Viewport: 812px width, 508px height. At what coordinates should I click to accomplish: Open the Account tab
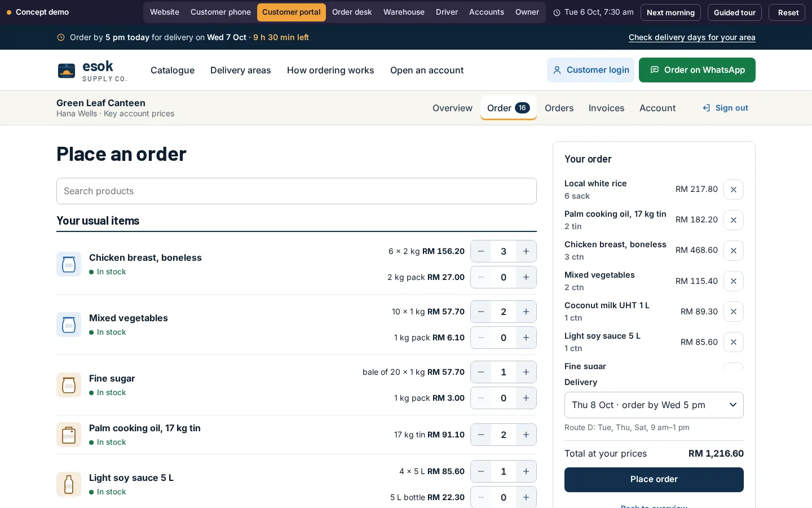point(657,108)
